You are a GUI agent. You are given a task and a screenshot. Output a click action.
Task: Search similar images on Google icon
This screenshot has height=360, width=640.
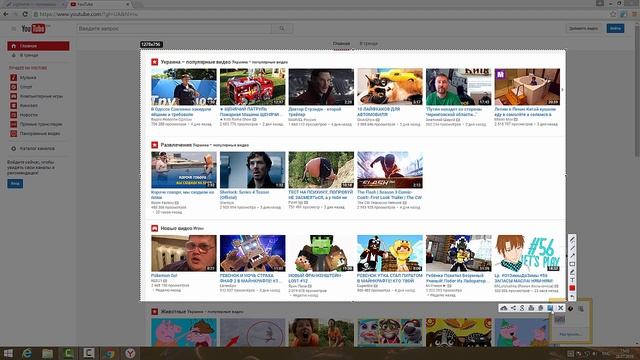(x=522, y=308)
